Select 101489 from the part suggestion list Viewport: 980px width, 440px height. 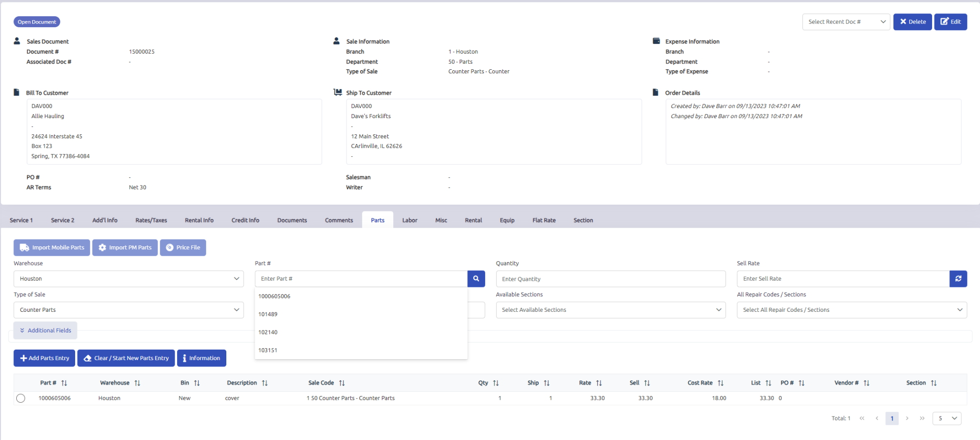tap(267, 314)
